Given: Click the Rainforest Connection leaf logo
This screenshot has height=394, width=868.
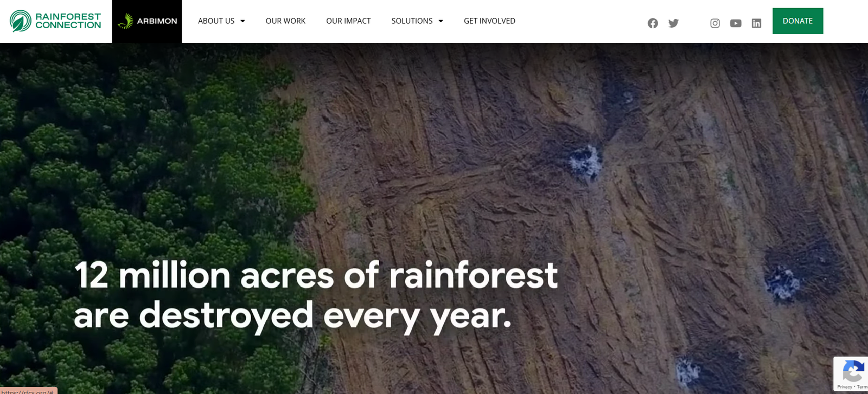Looking at the screenshot, I should [21, 21].
